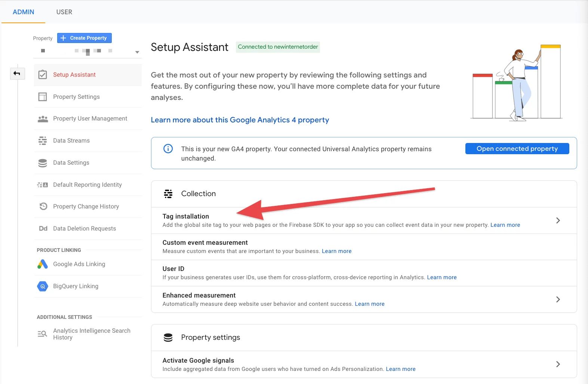The height and width of the screenshot is (384, 588).
Task: Click the Enhanced measurement heading
Action: pos(199,295)
